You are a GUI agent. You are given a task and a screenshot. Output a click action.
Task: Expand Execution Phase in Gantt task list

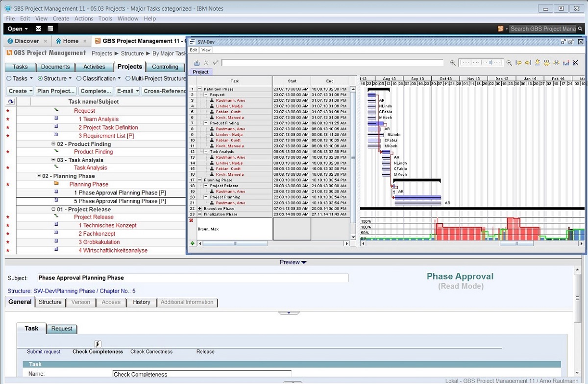(x=200, y=208)
